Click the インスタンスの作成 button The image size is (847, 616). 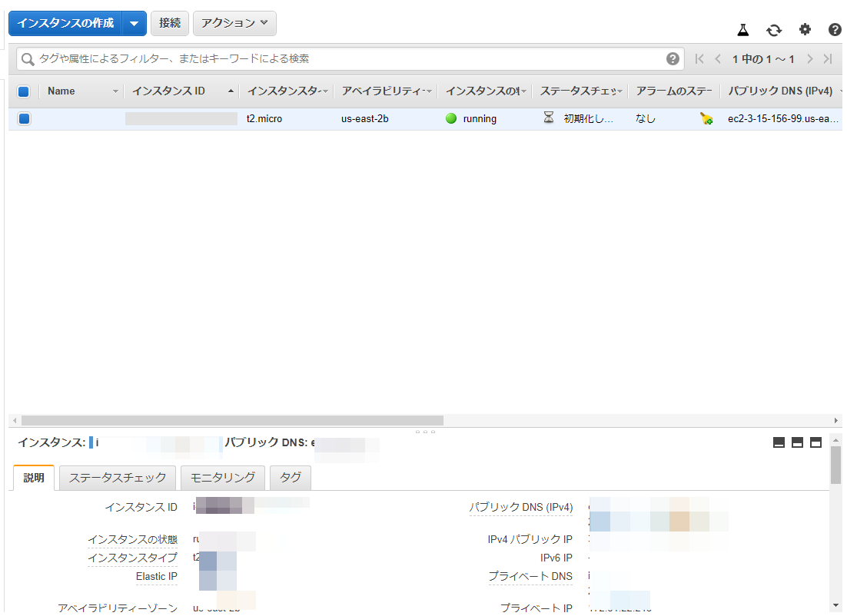tap(65, 23)
